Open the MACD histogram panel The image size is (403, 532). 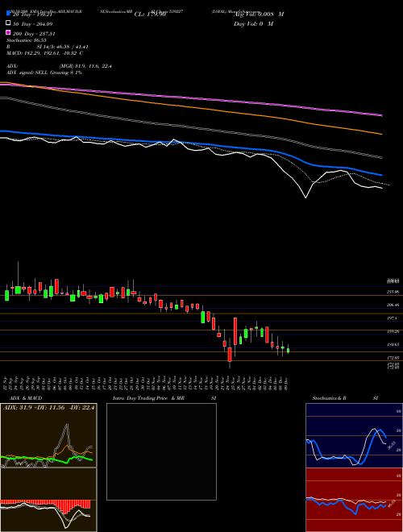pyautogui.click(x=48, y=500)
